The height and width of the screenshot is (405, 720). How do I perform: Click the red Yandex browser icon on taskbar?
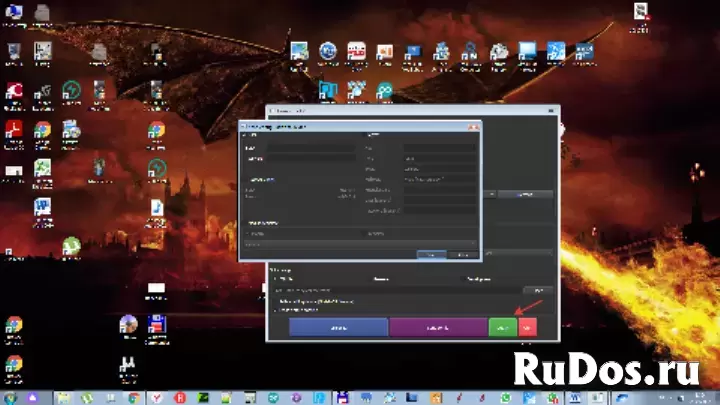(157, 398)
